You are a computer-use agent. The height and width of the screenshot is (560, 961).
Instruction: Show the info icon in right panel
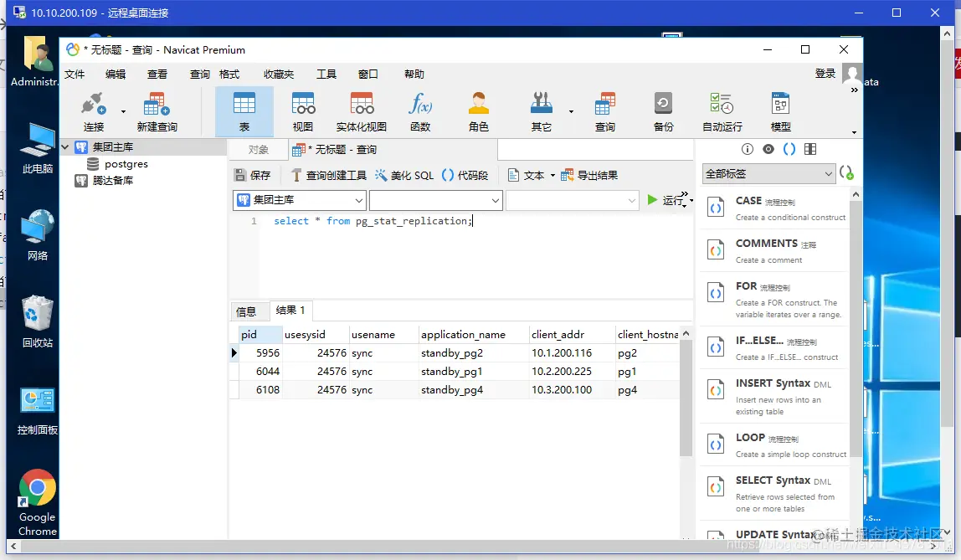[x=747, y=149]
